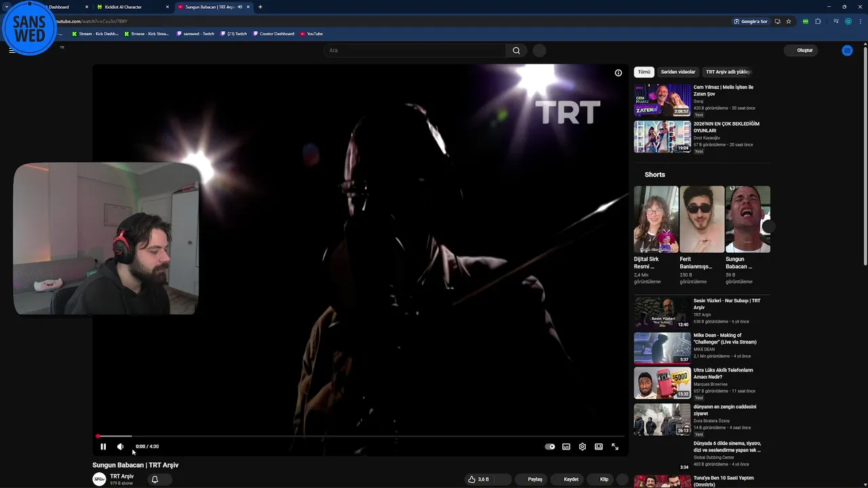The width and height of the screenshot is (868, 488).
Task: Open the subtitles/captions control
Action: (566, 447)
